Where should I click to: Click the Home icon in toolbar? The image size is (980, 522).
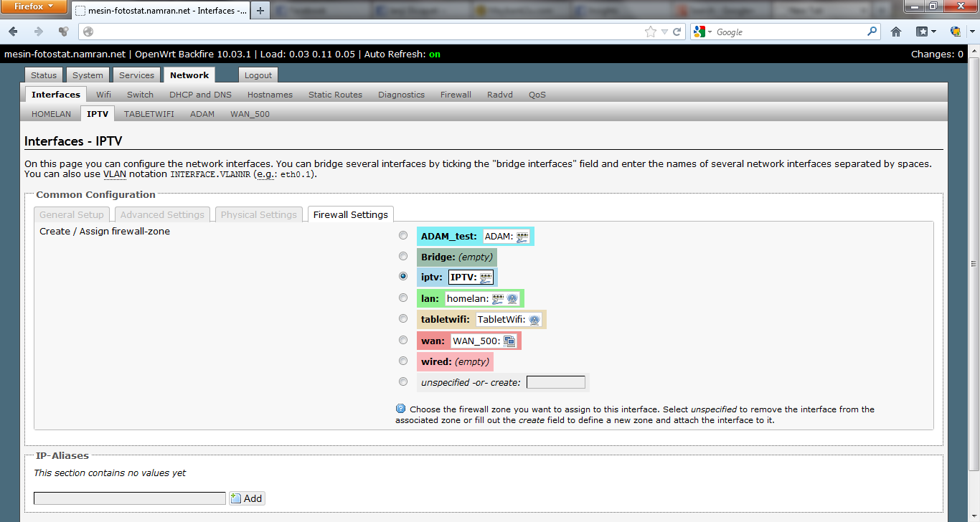896,32
